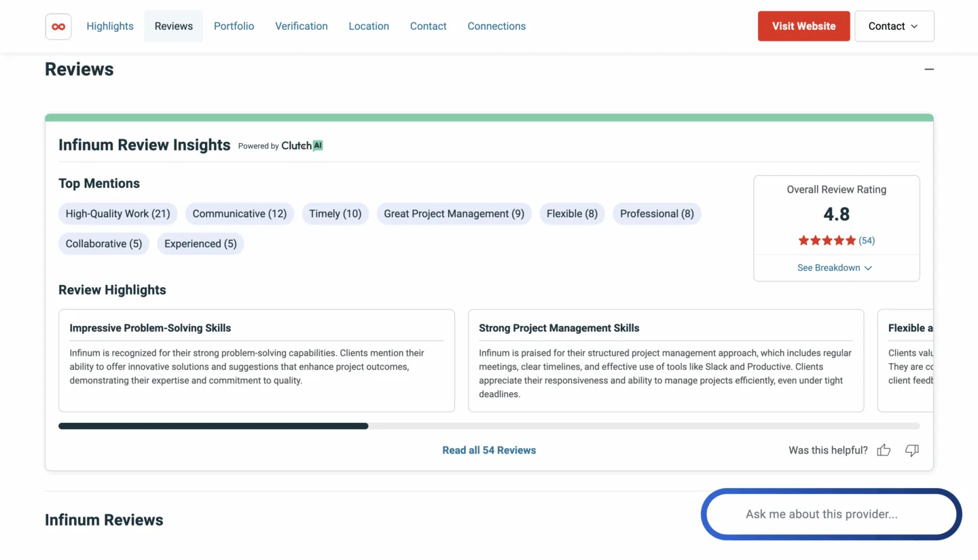978x560 pixels.
Task: Open the Contact dropdown button
Action: coord(894,26)
